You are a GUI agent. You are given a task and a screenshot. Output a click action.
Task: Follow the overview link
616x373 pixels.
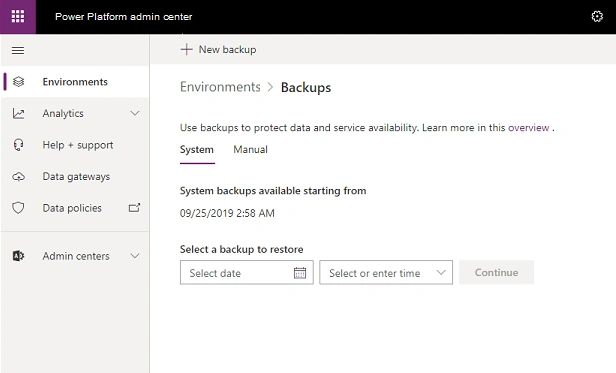[528, 128]
